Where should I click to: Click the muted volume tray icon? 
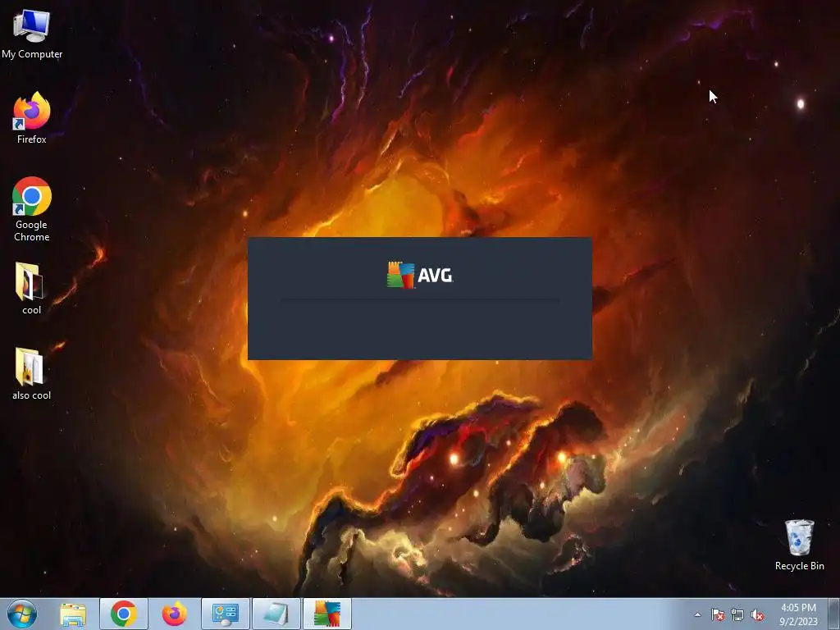click(757, 614)
